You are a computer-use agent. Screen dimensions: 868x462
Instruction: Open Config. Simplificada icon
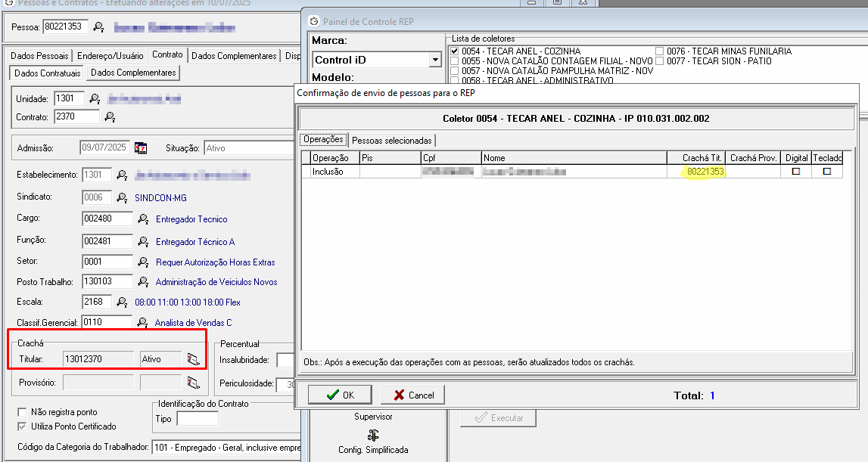click(372, 436)
